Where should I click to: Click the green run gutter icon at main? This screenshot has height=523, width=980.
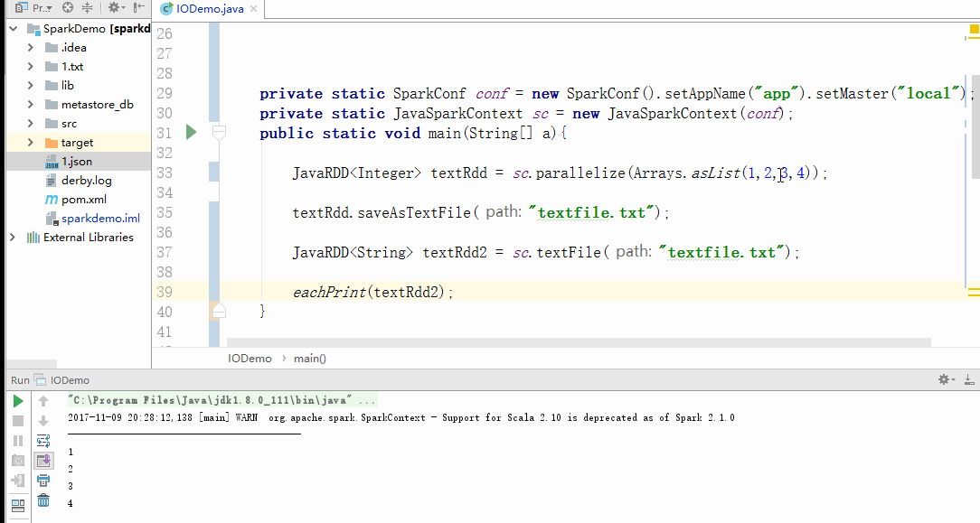pos(192,132)
